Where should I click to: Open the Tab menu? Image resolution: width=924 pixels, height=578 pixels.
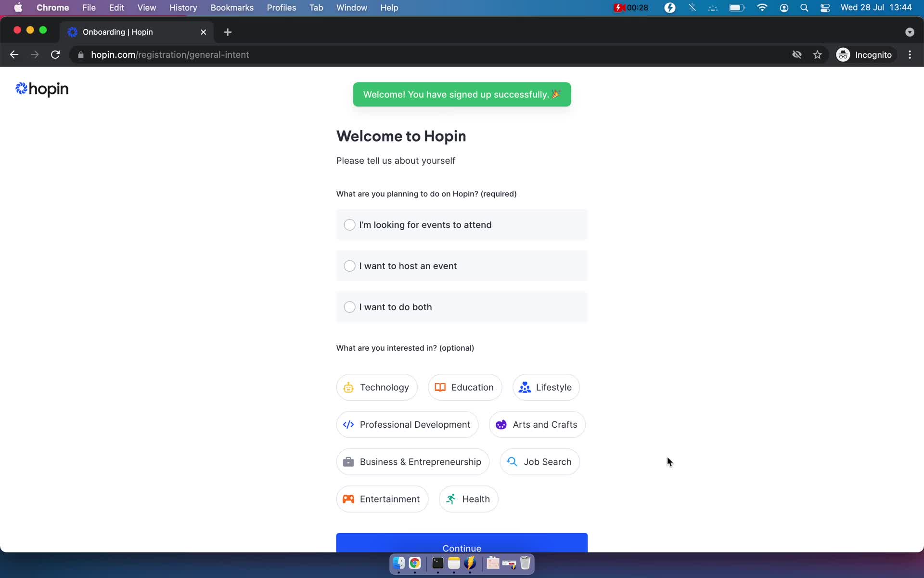[x=316, y=8]
